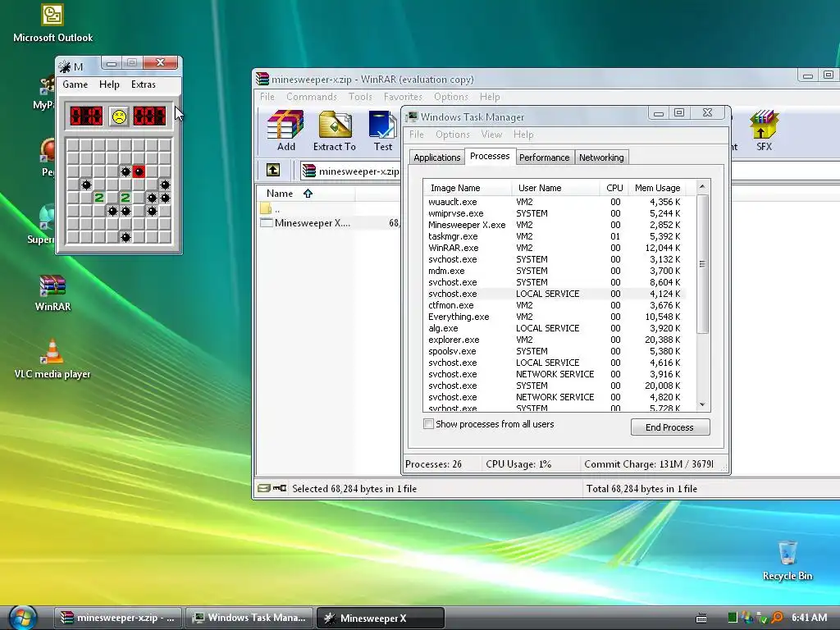Select the Everything.exe process row
The width and height of the screenshot is (840, 630).
555,317
